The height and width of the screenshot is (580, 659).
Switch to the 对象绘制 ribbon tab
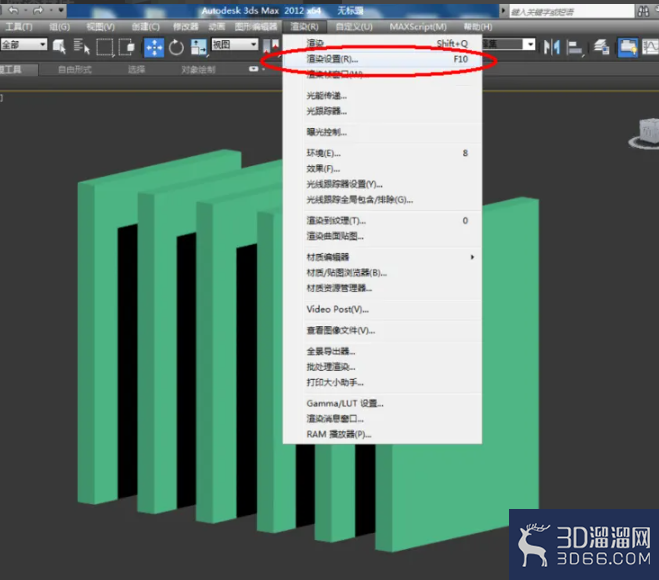tap(198, 69)
